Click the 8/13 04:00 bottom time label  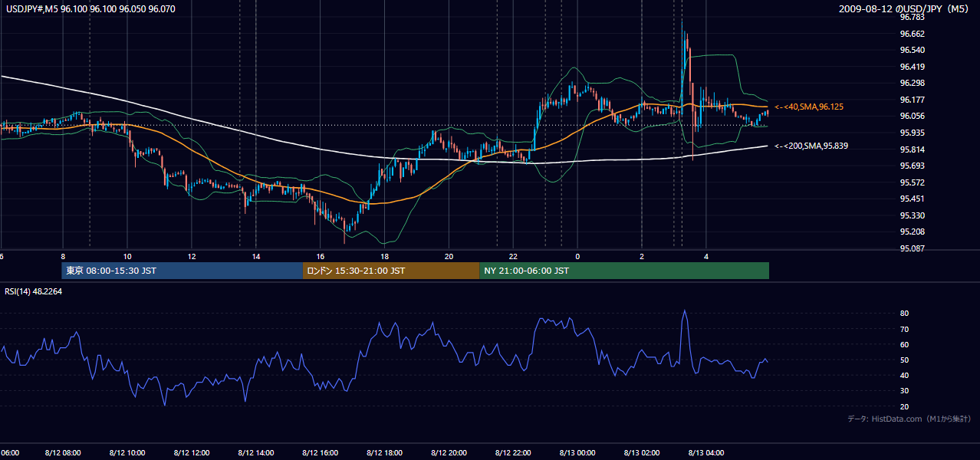[x=707, y=452]
